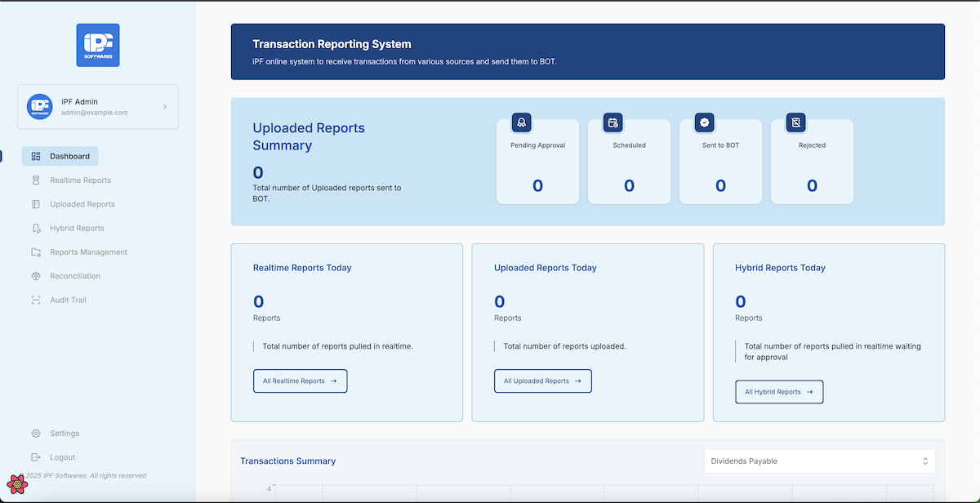
Task: Click the All Uploaded Reports button
Action: (x=542, y=381)
